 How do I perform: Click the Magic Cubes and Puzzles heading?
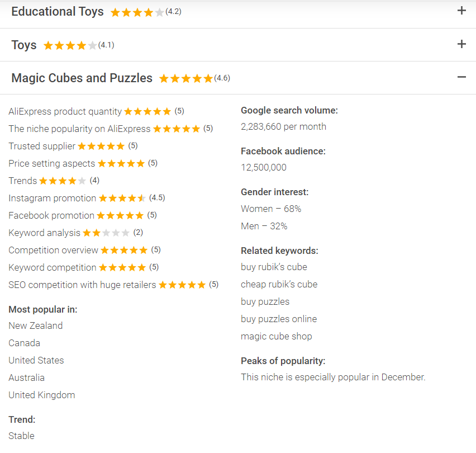[82, 78]
